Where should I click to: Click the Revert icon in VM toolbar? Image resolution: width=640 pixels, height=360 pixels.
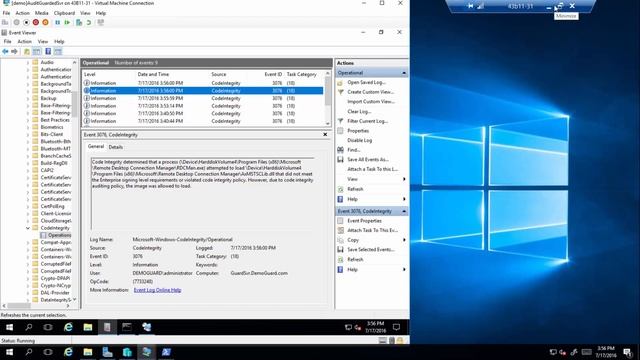click(89, 22)
